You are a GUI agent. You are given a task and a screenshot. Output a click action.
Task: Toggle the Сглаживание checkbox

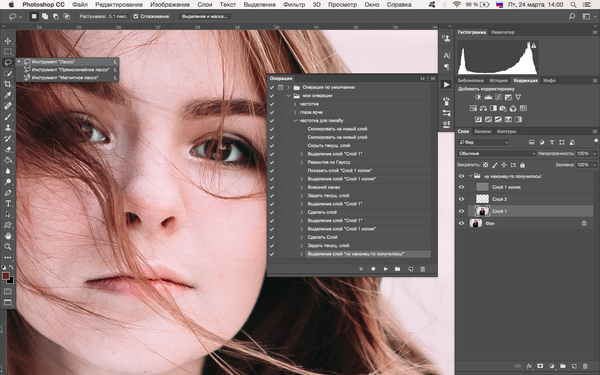135,16
